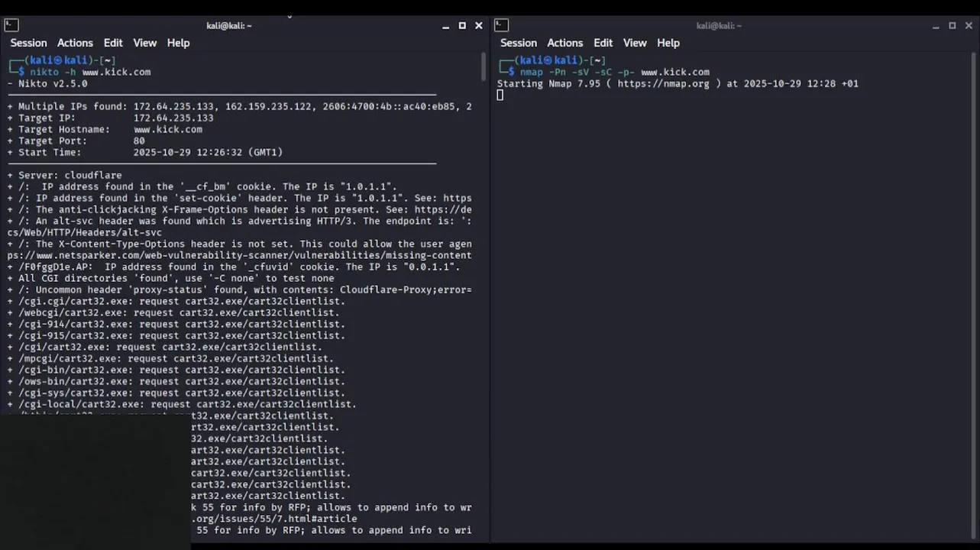Maximize the left terminal window
The width and height of the screenshot is (980, 550).
tap(462, 25)
